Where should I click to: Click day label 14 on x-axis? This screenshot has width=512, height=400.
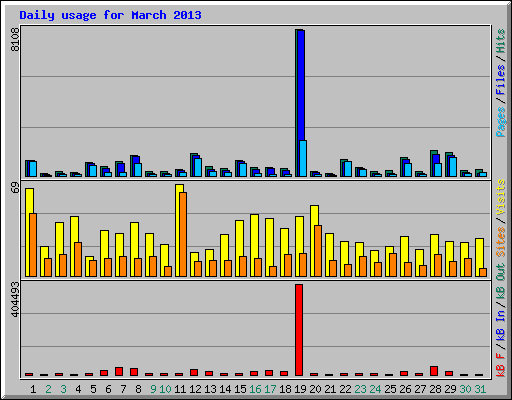coord(225,389)
